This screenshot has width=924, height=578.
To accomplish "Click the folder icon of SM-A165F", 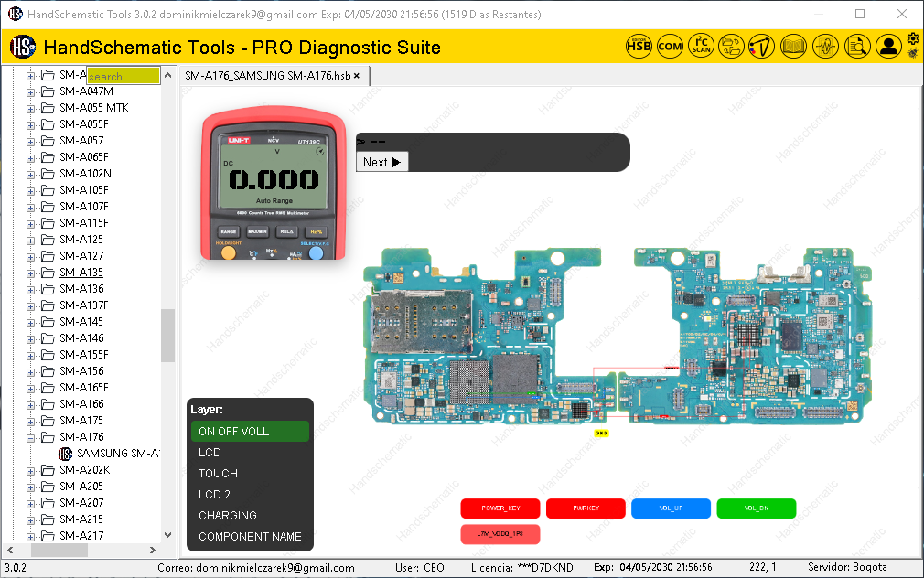I will click(x=48, y=388).
